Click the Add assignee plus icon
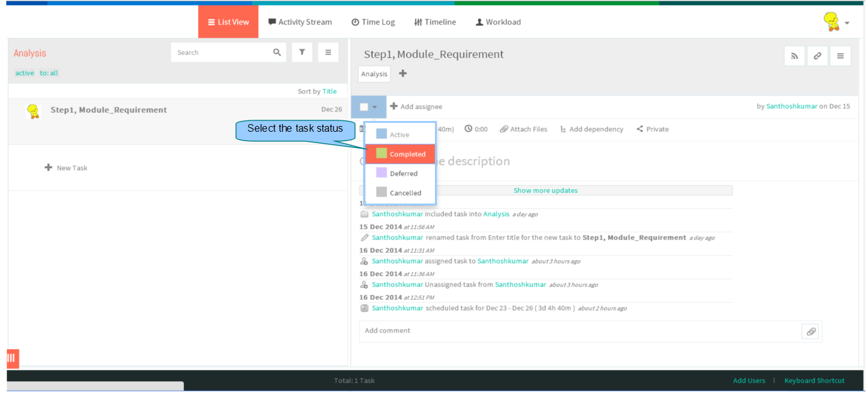 click(x=393, y=106)
